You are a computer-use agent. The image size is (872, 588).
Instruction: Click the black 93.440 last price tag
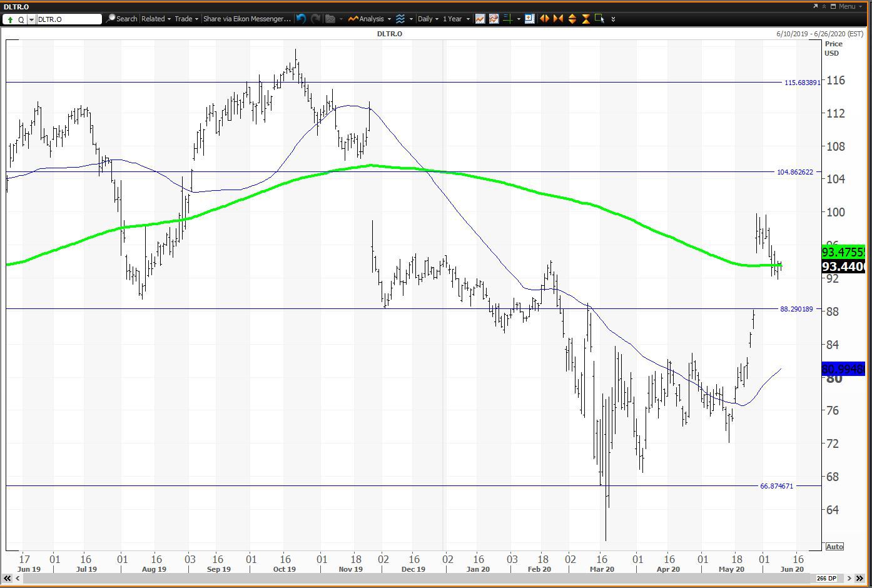click(x=843, y=267)
